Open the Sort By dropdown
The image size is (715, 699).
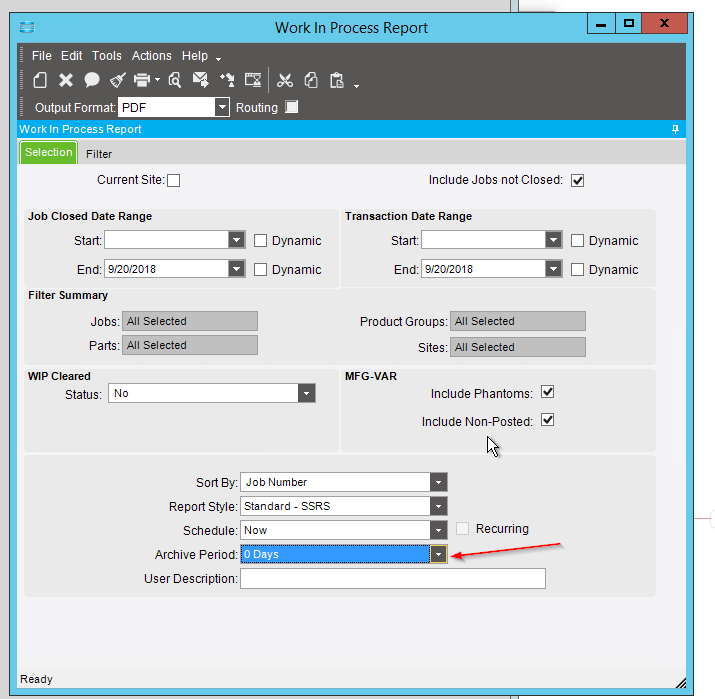[x=438, y=482]
